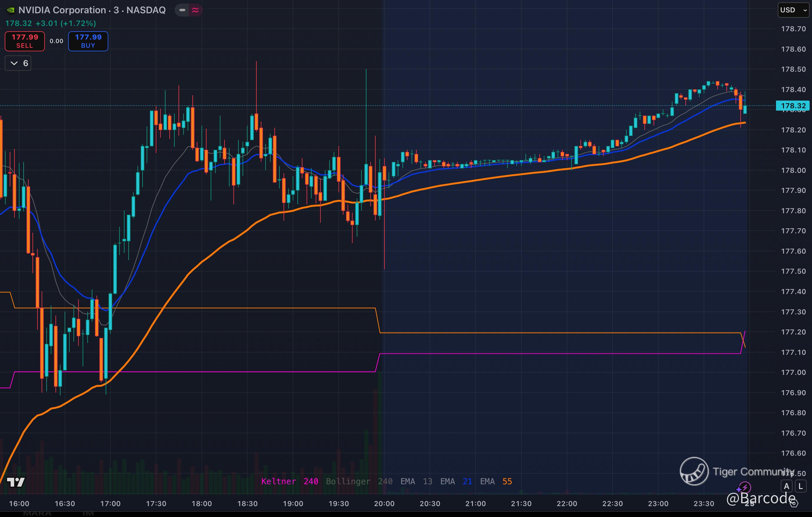Viewport: 812px width, 517px height.
Task: Click the 177.99 SELL button
Action: [24, 41]
